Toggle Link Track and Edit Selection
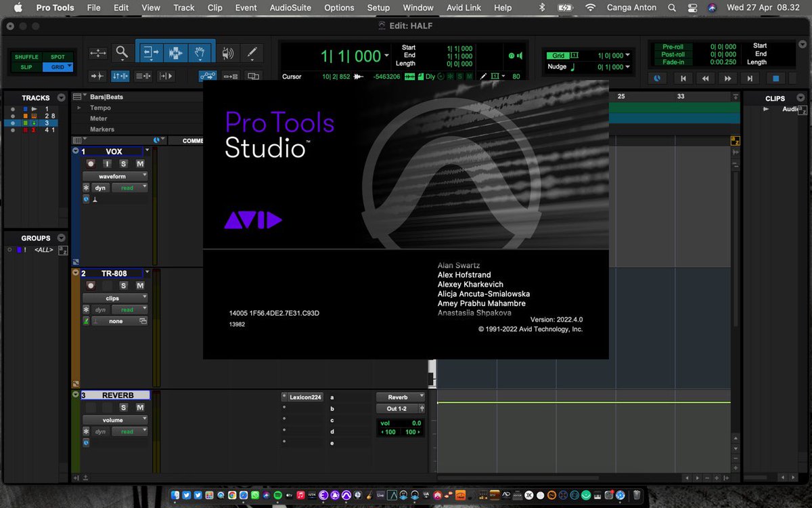Screen dimensions: 812x508 (x=143, y=77)
